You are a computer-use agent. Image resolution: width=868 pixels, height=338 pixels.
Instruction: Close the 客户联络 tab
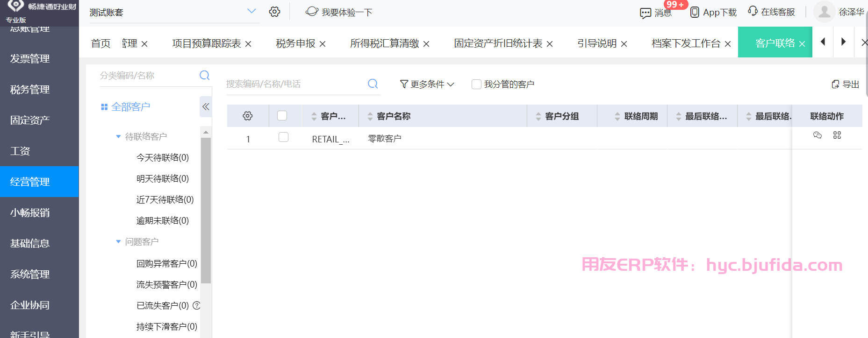pos(802,44)
